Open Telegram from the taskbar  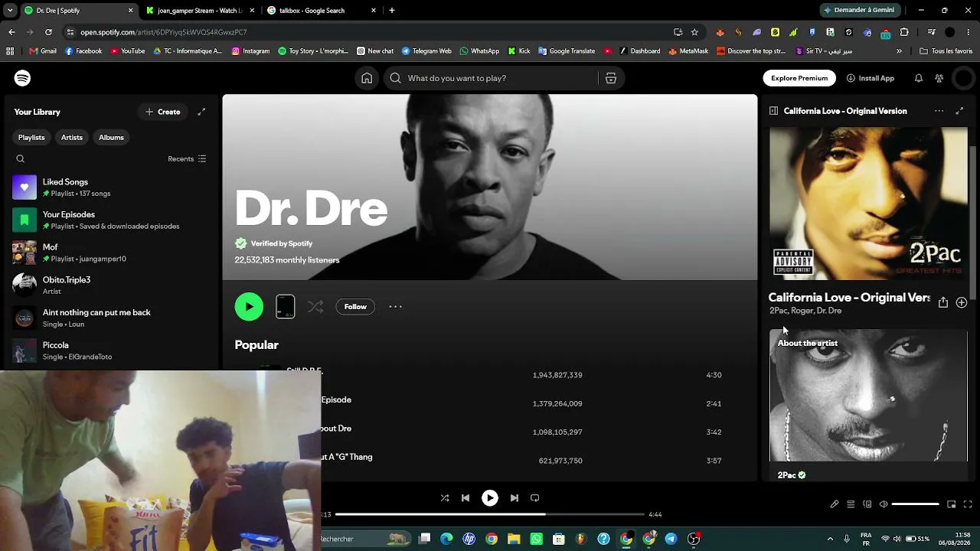[x=671, y=539]
